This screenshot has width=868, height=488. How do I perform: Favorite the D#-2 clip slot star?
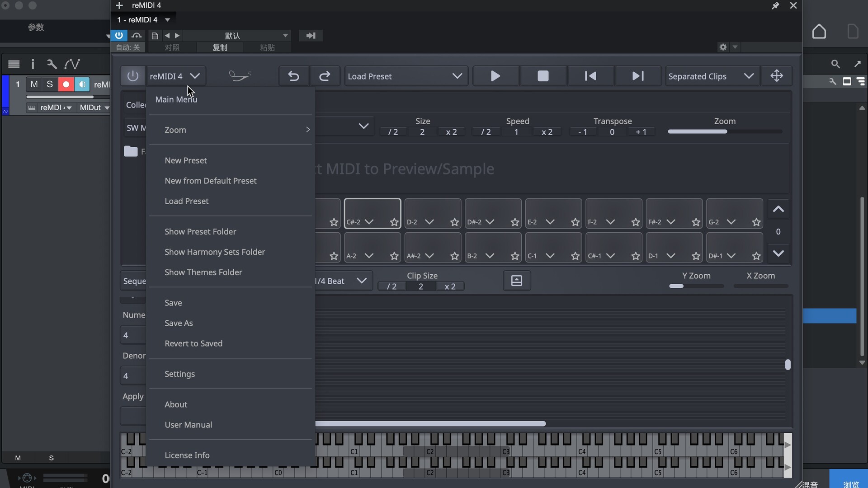515,222
